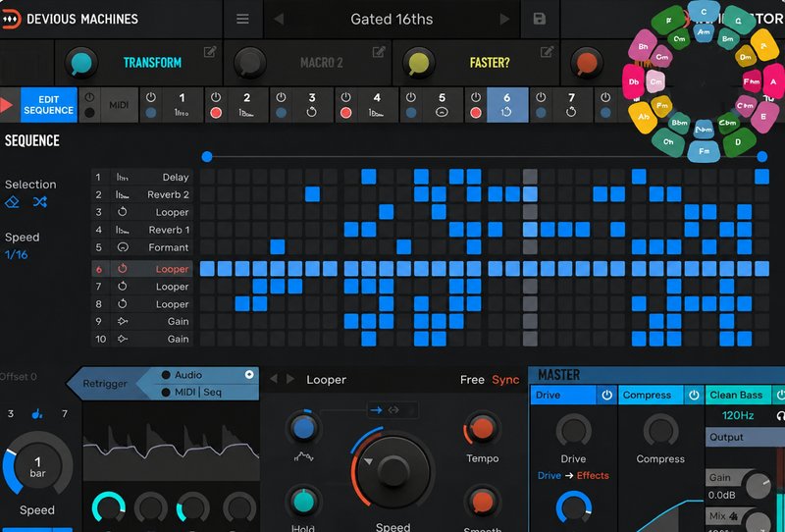
Task: Open the Gated 16ths preset browser
Action: coord(392,19)
